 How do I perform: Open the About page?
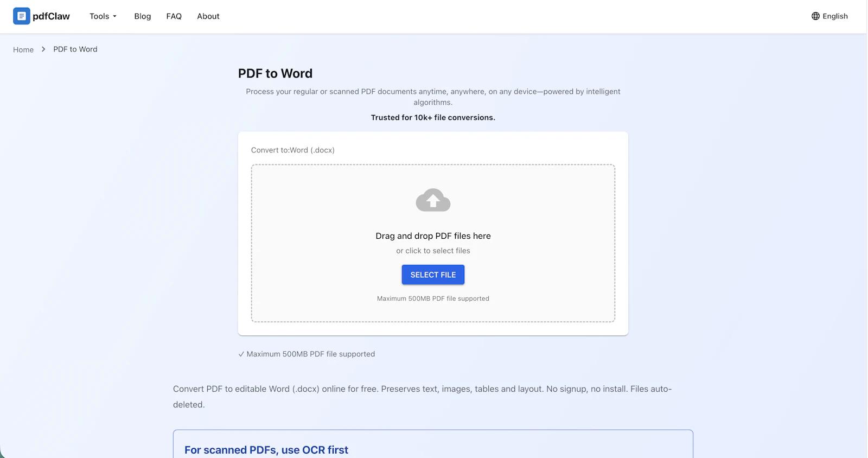click(208, 16)
